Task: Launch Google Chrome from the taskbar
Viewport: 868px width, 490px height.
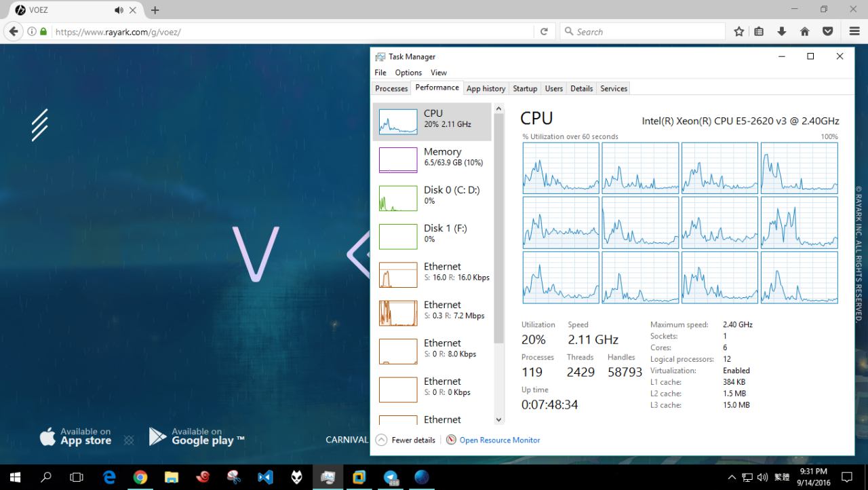Action: [x=140, y=477]
